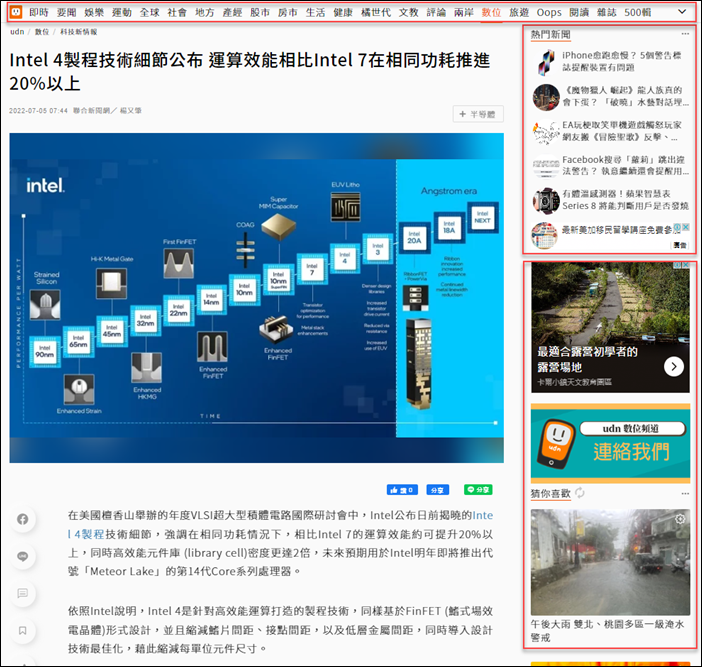Viewport: 702px width, 667px height.
Task: Bookmark the article via sidebar icon
Action: [x=22, y=631]
